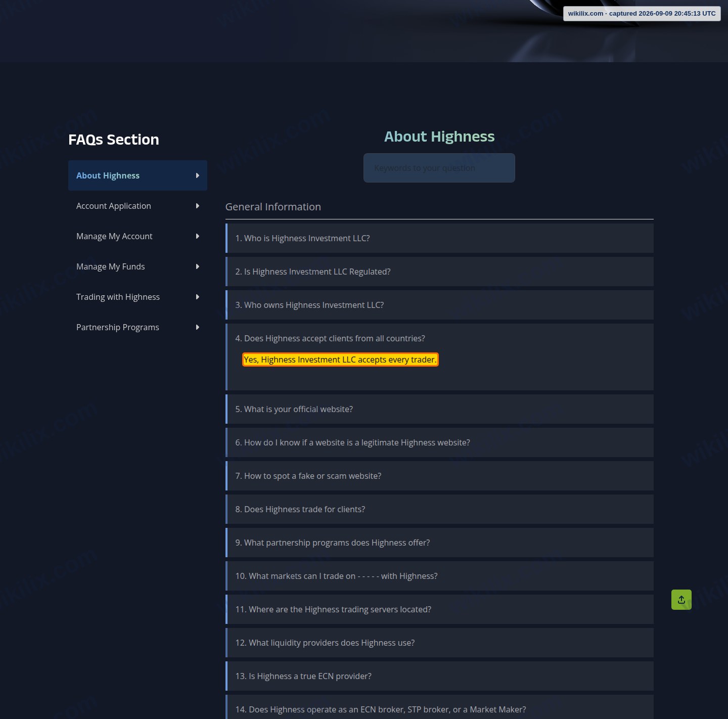Click the arrow icon next to Manage My Funds
Viewport: 728px width, 719px height.
pos(197,266)
